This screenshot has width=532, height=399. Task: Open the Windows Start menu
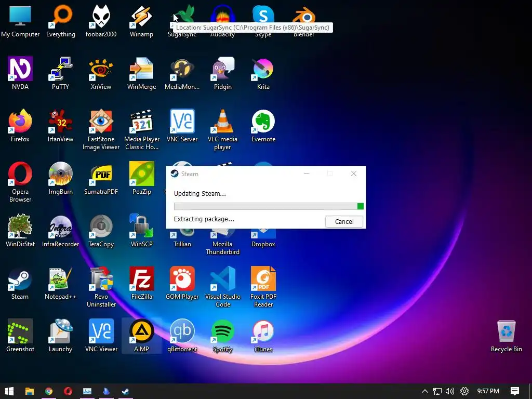[9, 391]
